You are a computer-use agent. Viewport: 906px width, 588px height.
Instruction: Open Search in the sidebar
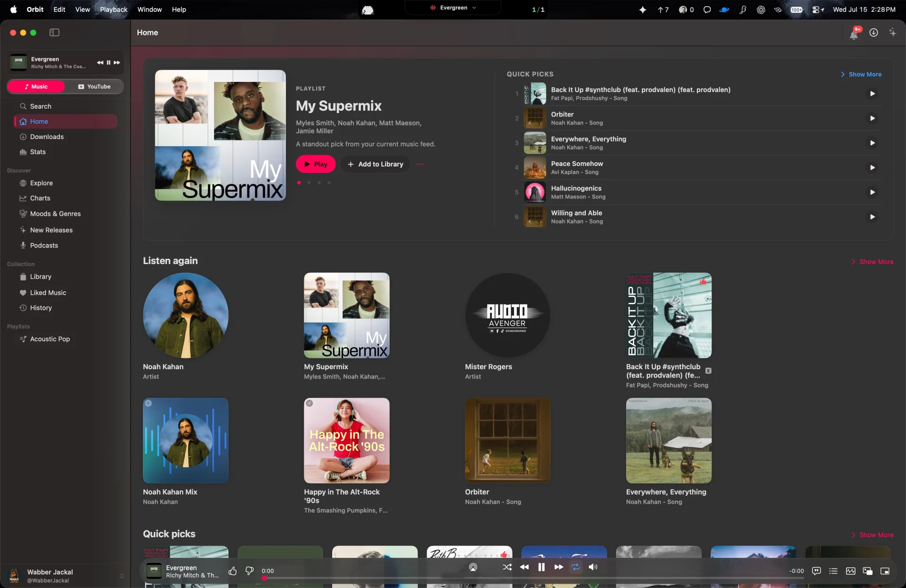[x=66, y=106]
